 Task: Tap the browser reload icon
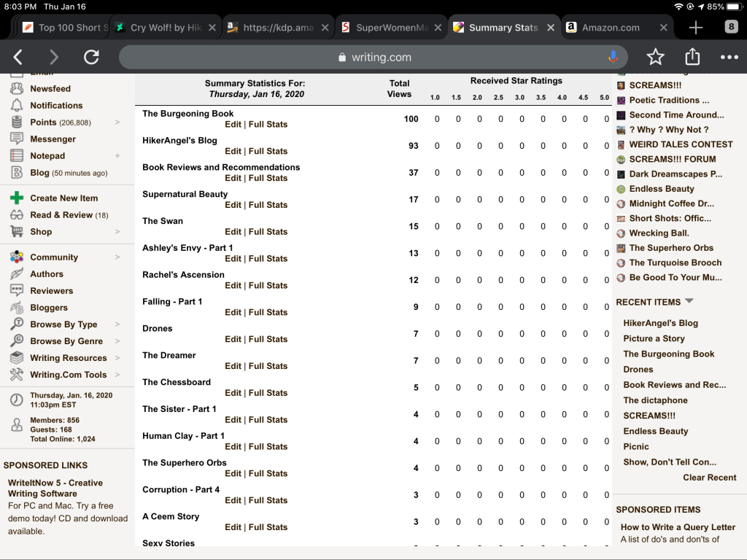point(91,58)
